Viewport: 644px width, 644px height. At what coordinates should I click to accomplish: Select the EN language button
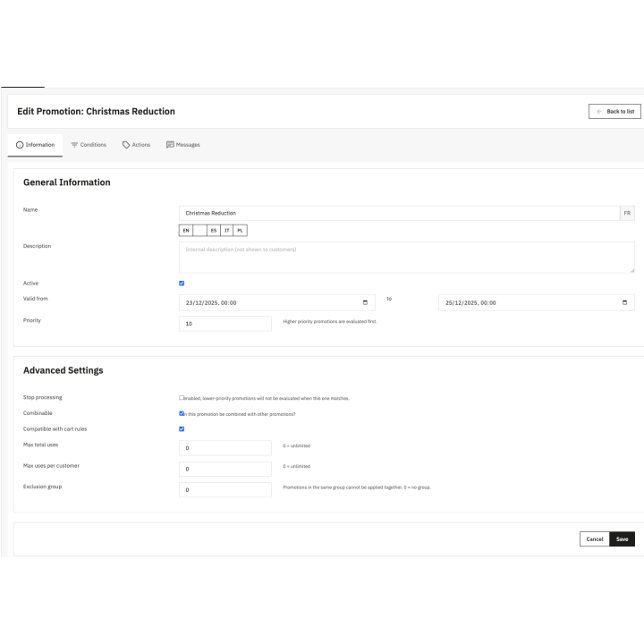click(186, 230)
